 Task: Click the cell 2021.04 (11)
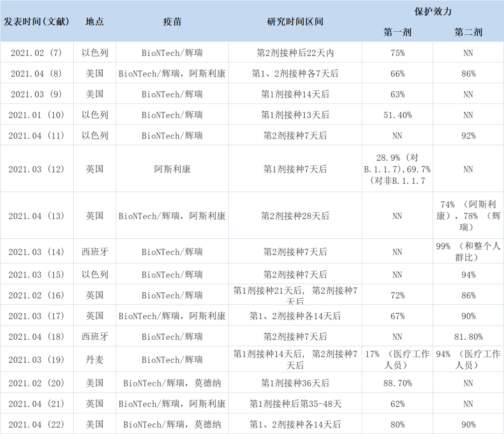(37, 136)
